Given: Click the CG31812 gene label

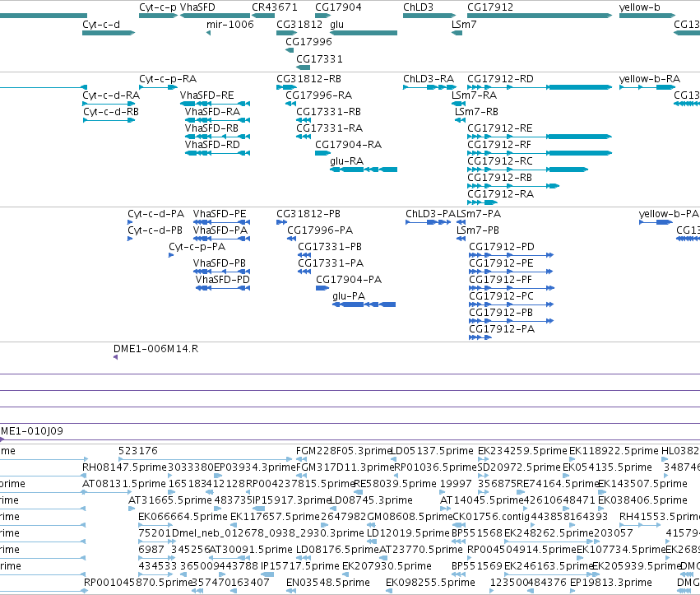Looking at the screenshot, I should pyautogui.click(x=299, y=25).
